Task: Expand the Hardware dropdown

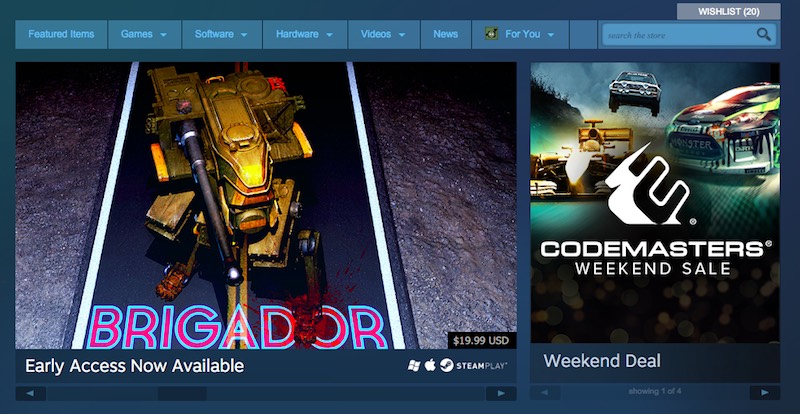Action: (x=305, y=34)
